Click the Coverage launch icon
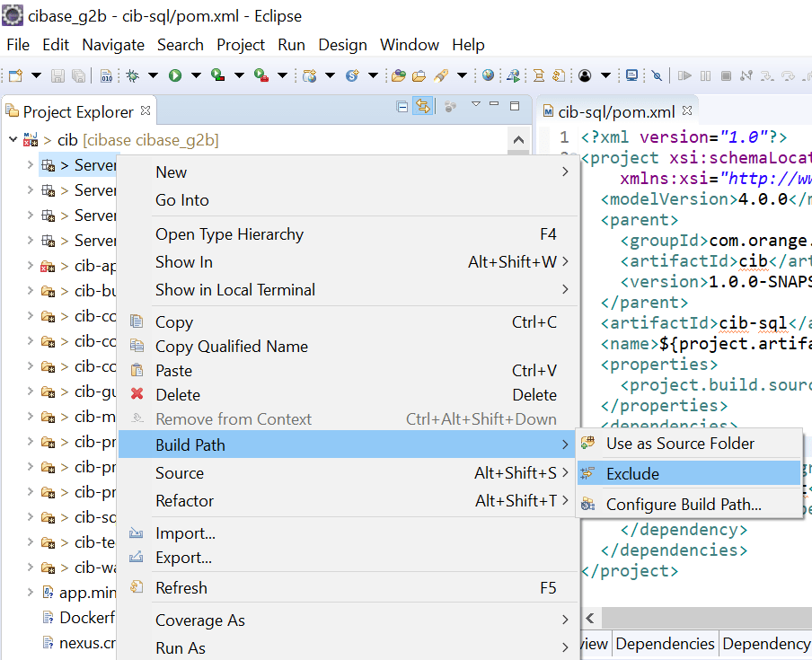The height and width of the screenshot is (660, 812). click(x=216, y=75)
